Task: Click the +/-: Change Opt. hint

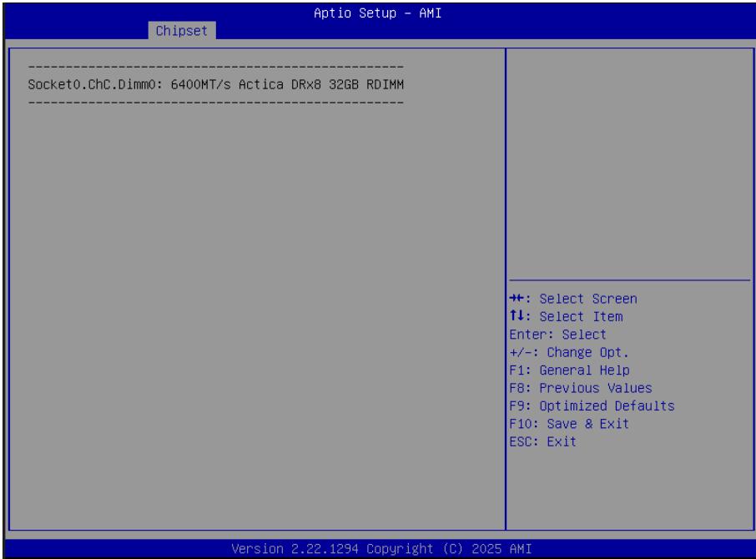Action: (x=569, y=352)
